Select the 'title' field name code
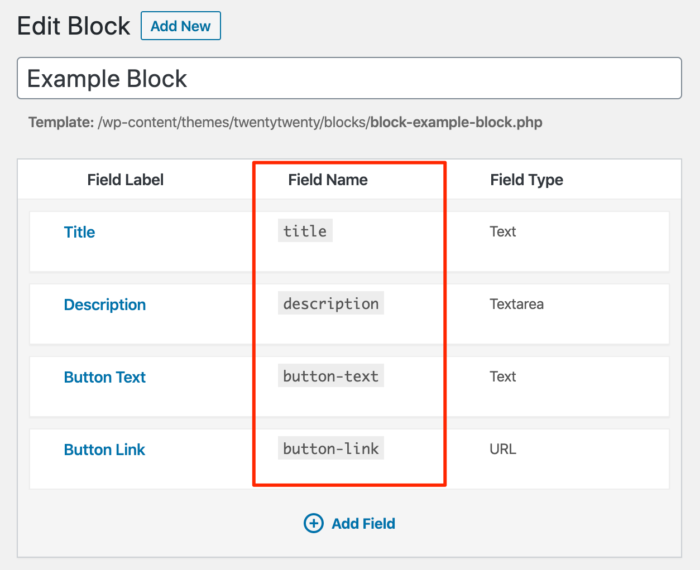Screen dimensions: 700x570 click(304, 231)
